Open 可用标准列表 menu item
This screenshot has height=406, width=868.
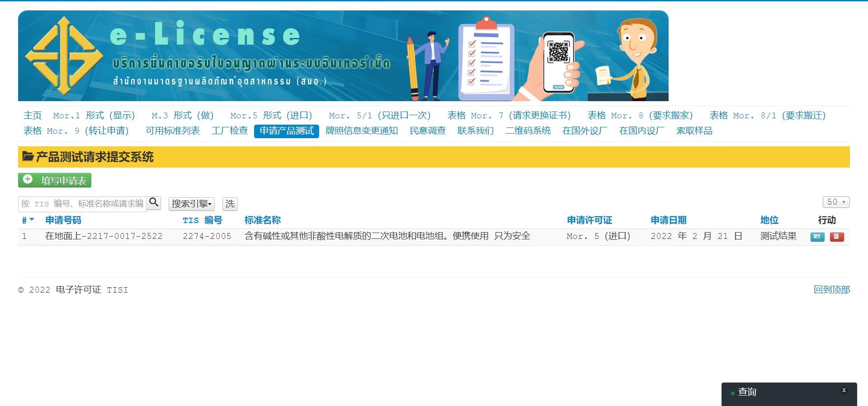pyautogui.click(x=173, y=131)
